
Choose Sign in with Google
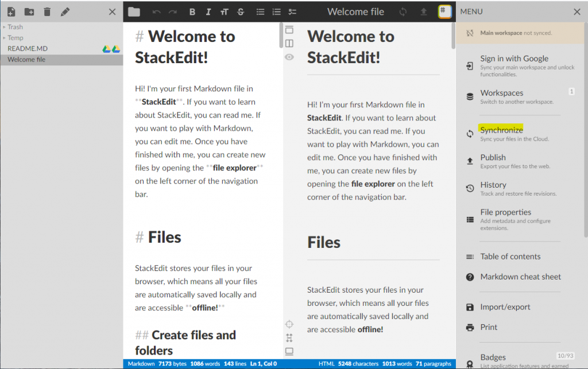pos(520,66)
